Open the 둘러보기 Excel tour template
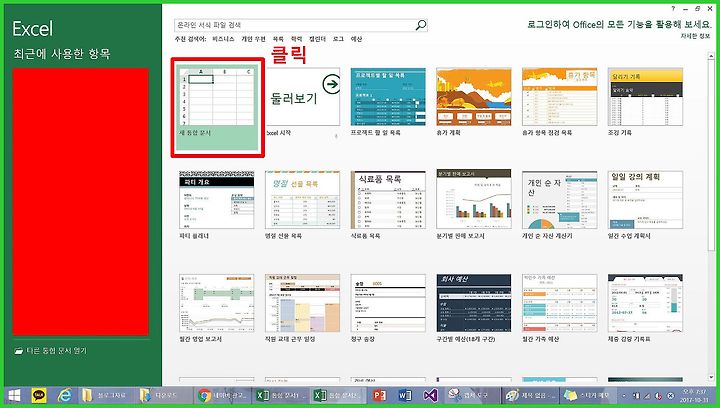Screen dimensions: 720x408 pos(303,97)
